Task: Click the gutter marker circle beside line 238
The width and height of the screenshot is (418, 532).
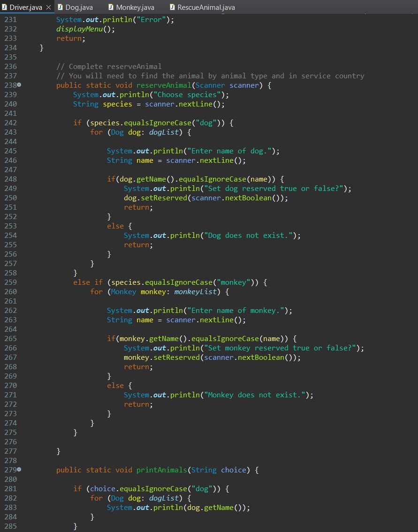Action: tap(19, 85)
